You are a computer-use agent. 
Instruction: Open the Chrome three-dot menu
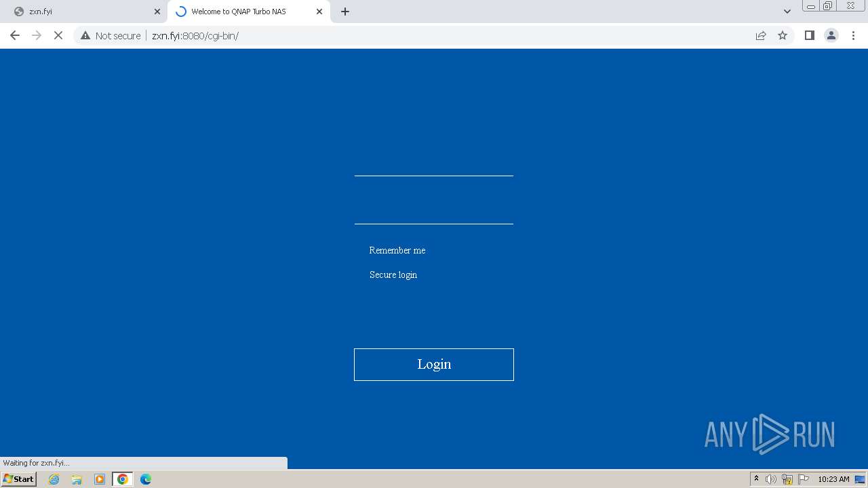(x=854, y=35)
